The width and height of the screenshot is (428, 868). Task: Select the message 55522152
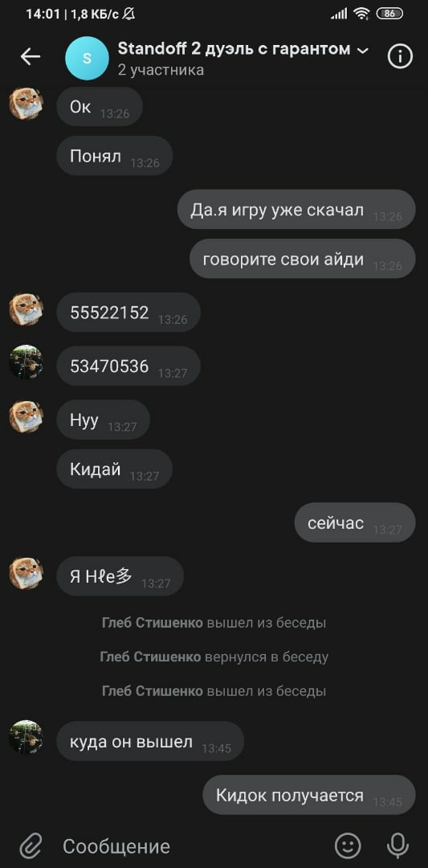(x=128, y=313)
